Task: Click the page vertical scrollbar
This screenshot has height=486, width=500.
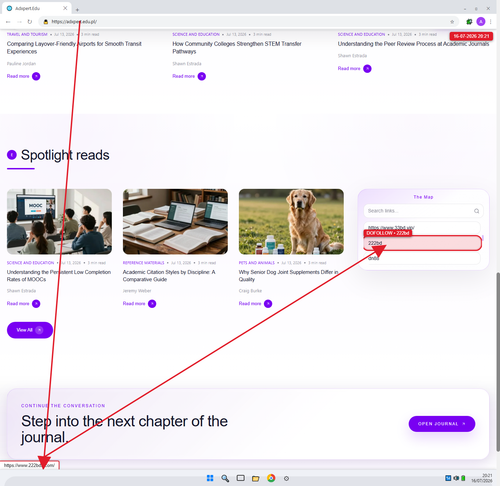Action: click(498, 362)
